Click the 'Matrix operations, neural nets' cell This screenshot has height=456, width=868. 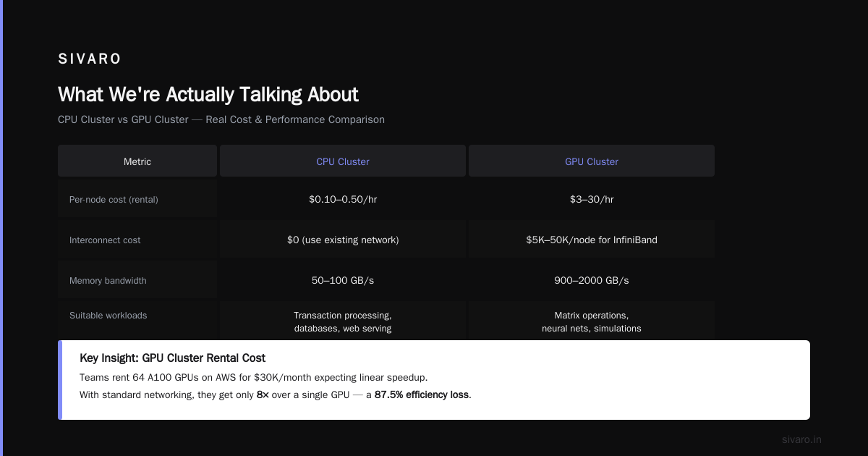tap(592, 321)
